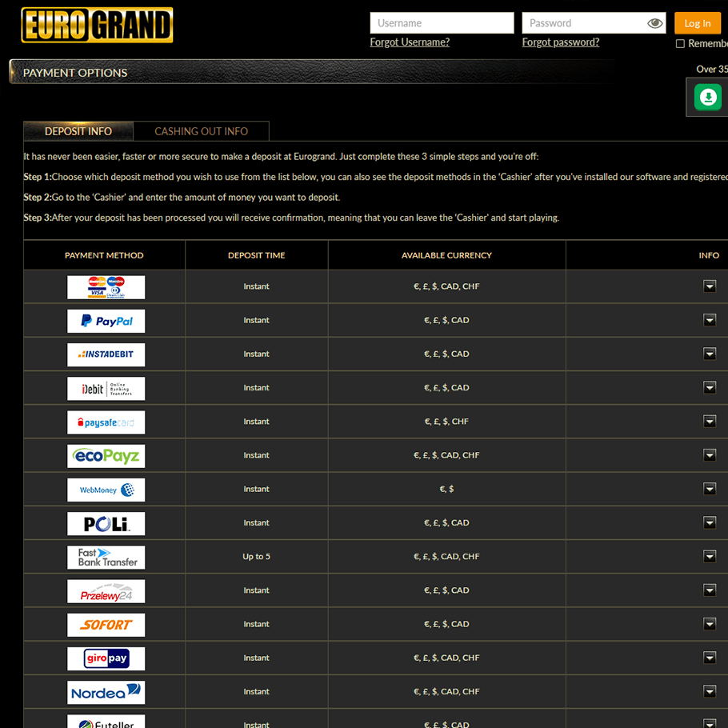
Task: Click the Payment Options heading
Action: coord(75,73)
